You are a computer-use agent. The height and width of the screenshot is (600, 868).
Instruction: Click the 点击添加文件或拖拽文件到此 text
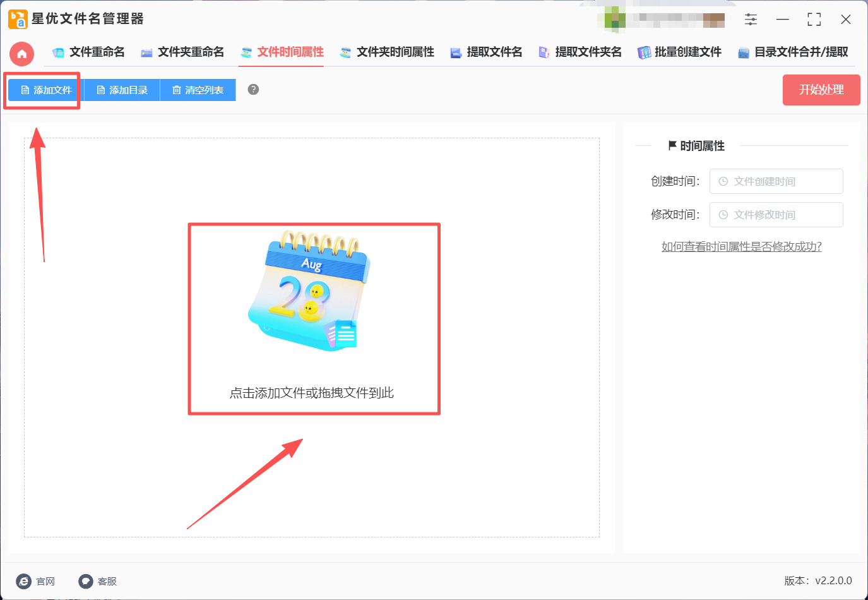312,393
